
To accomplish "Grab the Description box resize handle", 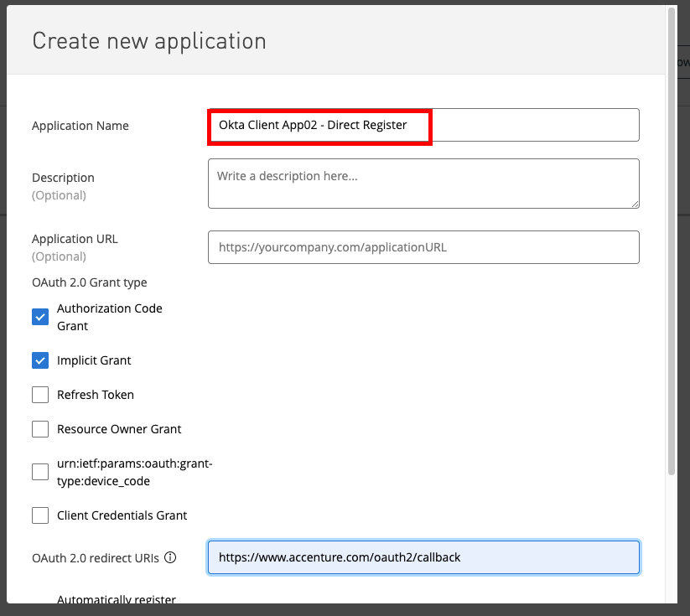I will point(635,203).
